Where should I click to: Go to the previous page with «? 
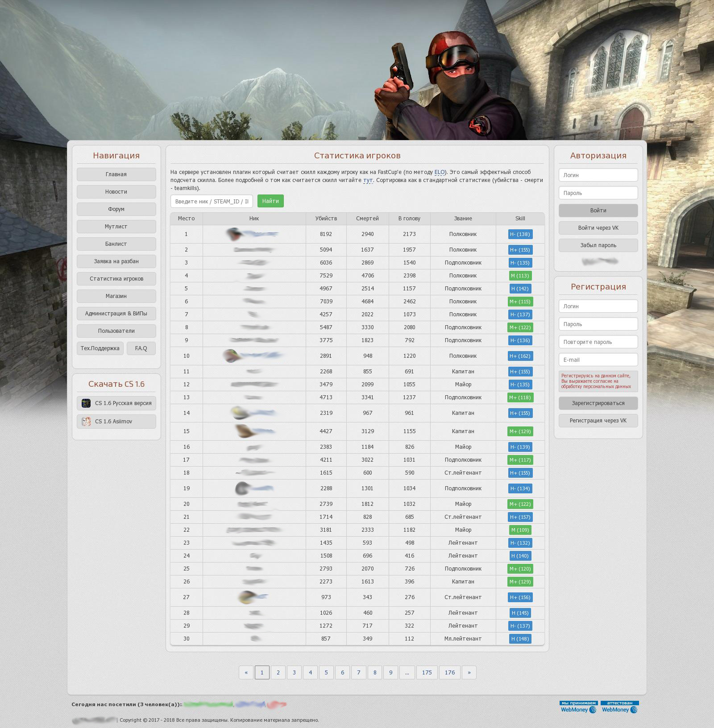click(246, 672)
